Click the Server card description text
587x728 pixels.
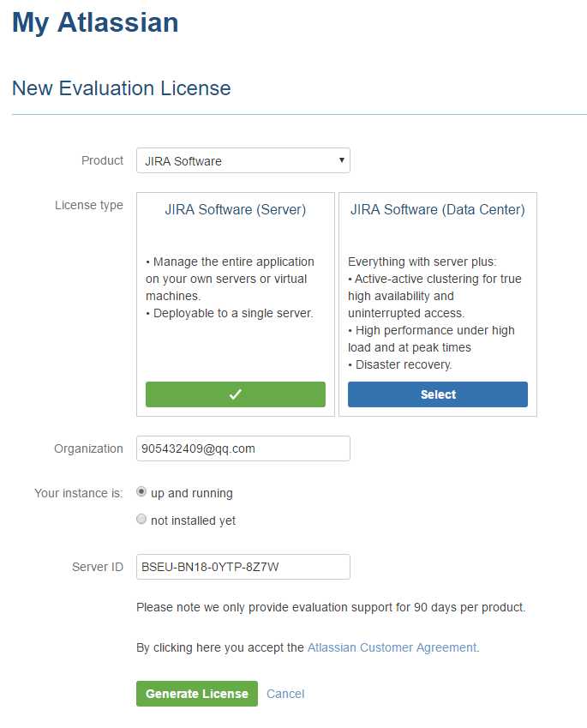pyautogui.click(x=230, y=287)
